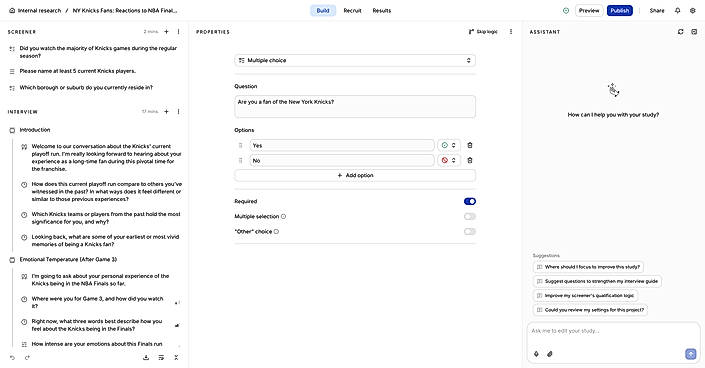705x368 pixels.
Task: Grab the drag handle for No option
Action: pos(241,160)
